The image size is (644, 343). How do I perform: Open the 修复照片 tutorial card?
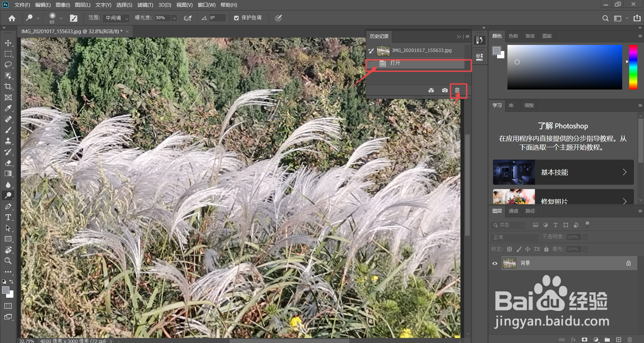[563, 197]
